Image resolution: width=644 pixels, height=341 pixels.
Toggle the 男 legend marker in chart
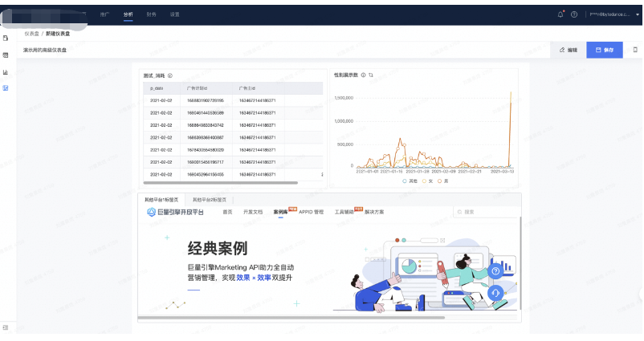(439, 181)
